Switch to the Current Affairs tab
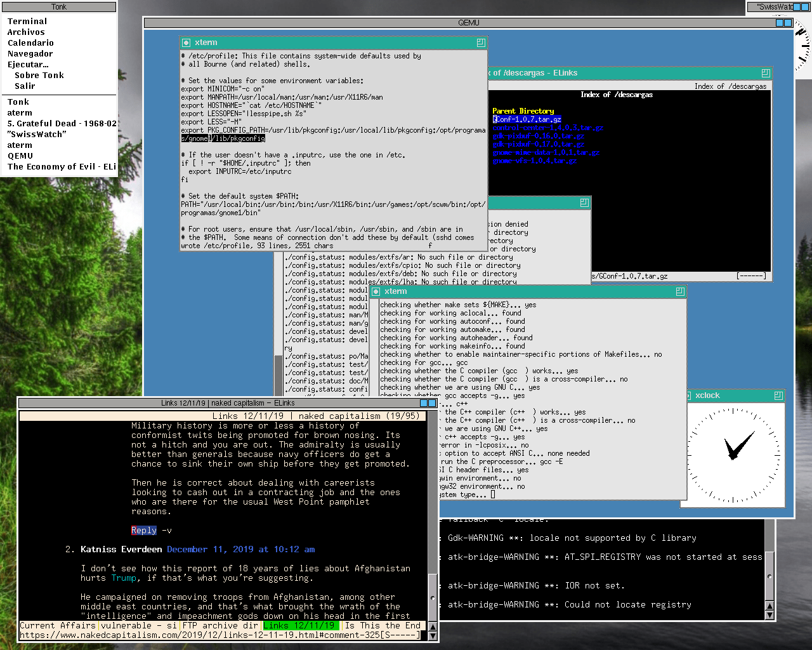812x650 pixels. point(57,625)
